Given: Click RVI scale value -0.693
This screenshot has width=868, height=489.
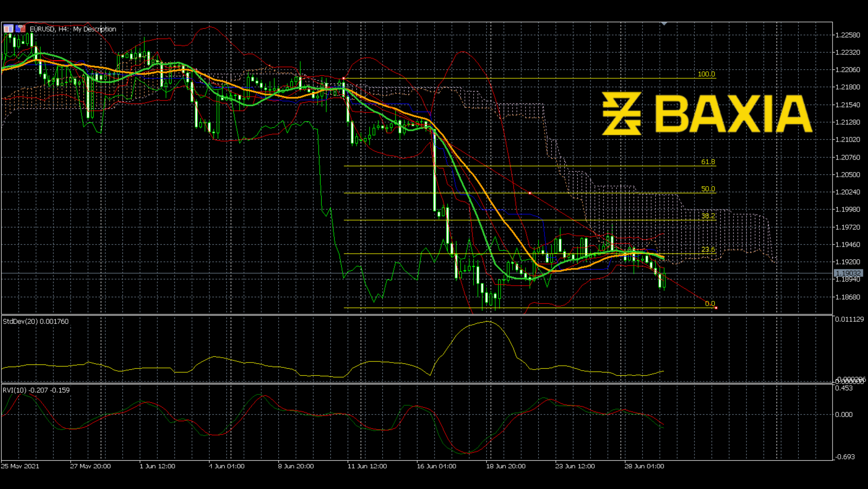Looking at the screenshot, I should pyautogui.click(x=845, y=457).
